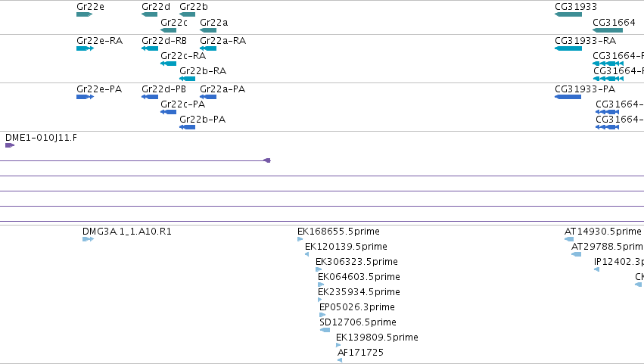Click the teal Gr22e gene arrow glyph
Screen dimensions: 644x364
[84, 14]
